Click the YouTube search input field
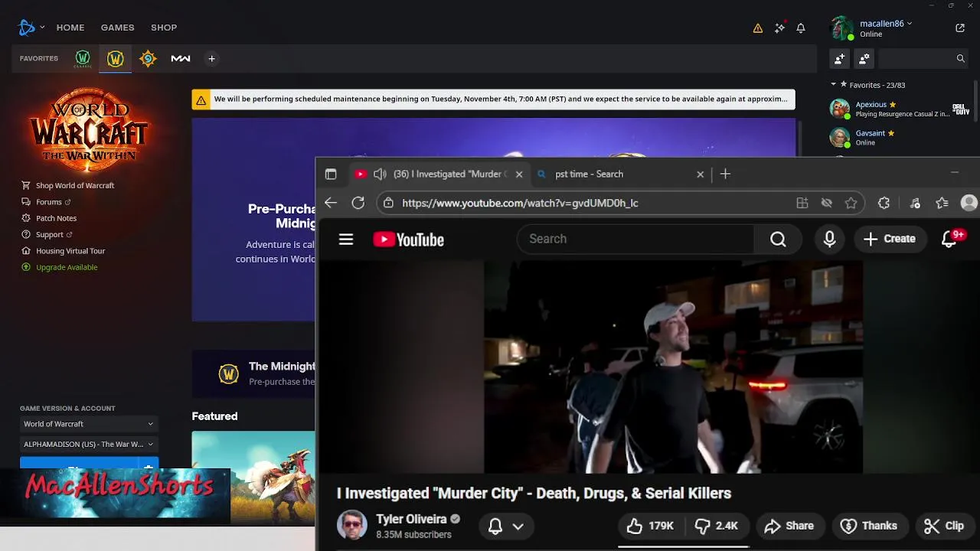The height and width of the screenshot is (551, 980). point(635,240)
